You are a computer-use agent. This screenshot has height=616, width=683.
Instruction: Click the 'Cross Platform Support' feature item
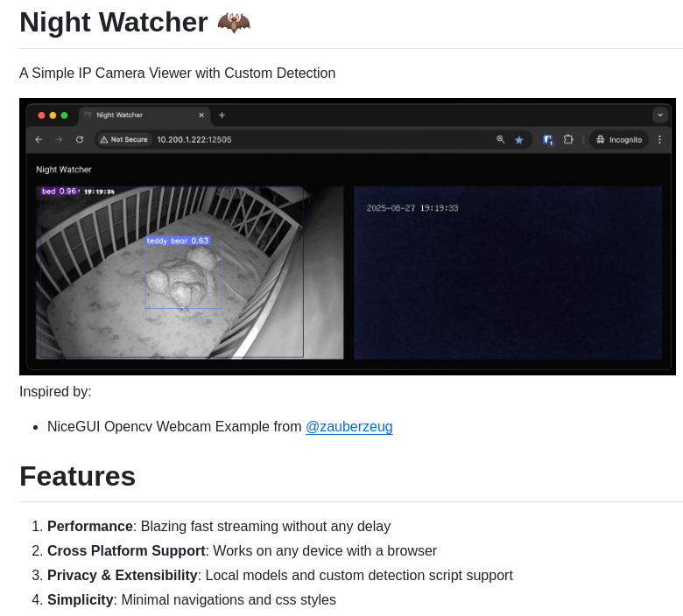243,550
